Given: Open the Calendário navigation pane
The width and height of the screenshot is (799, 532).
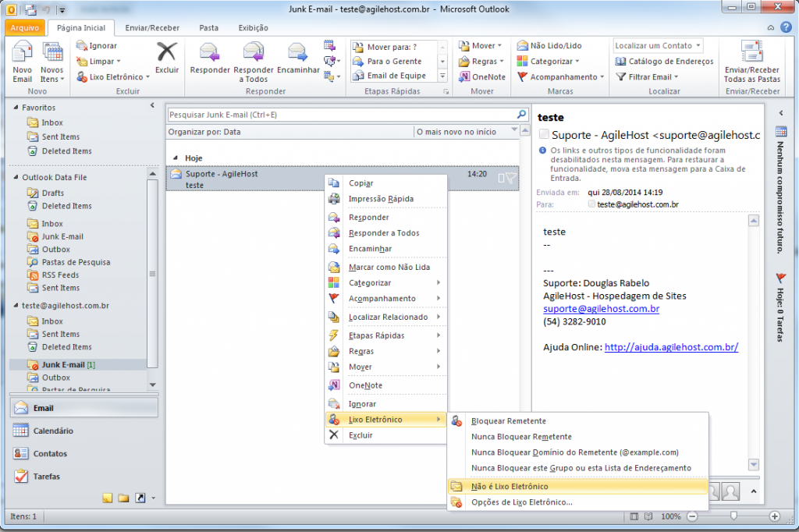Looking at the screenshot, I should [84, 431].
